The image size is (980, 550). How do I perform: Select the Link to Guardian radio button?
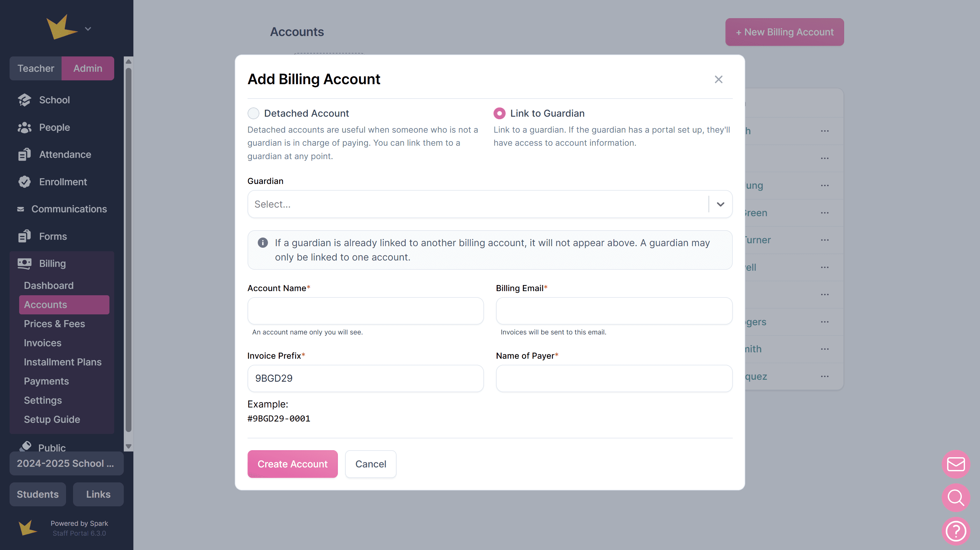tap(499, 113)
